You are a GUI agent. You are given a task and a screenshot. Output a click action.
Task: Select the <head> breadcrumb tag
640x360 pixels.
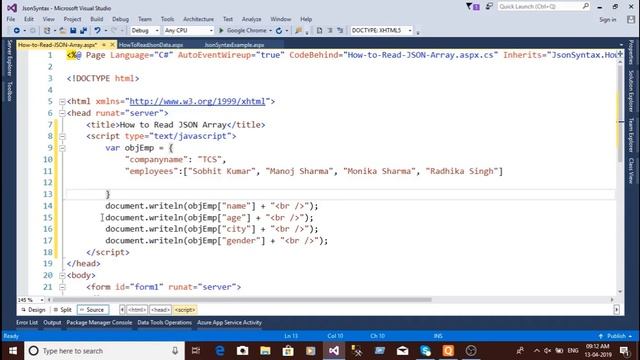(x=160, y=310)
